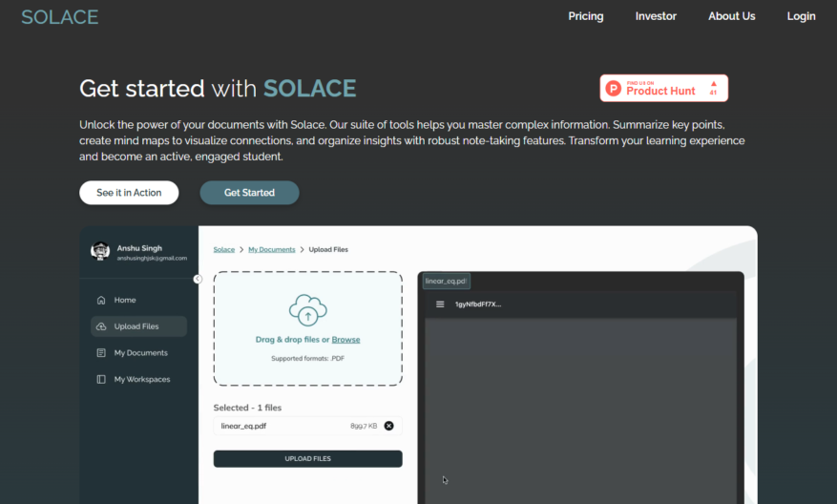Image resolution: width=837 pixels, height=504 pixels.
Task: Click the Selected - 1 files label
Action: [247, 408]
